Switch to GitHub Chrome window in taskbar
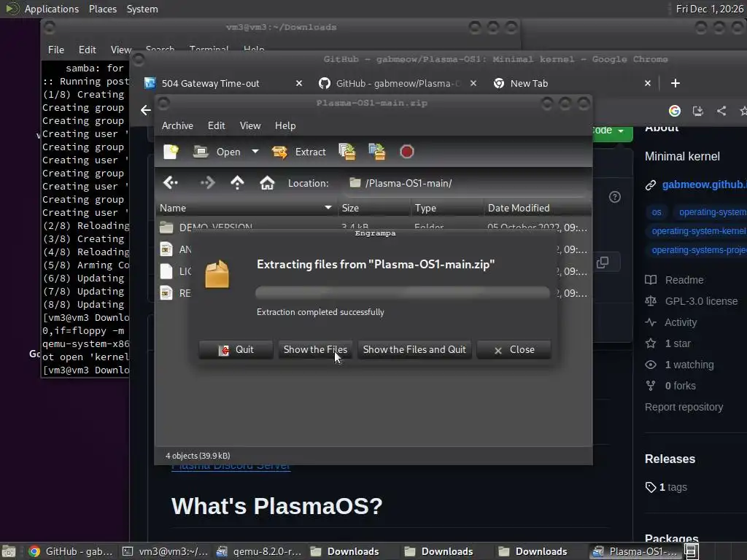747x560 pixels. pos(71,551)
